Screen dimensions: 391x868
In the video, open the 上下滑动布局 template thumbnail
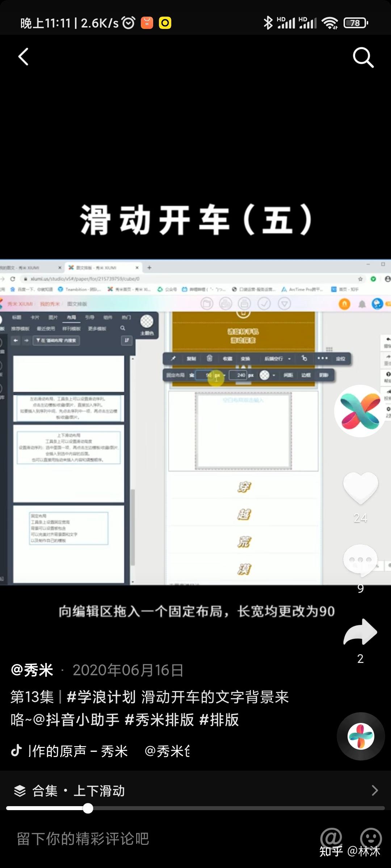pos(69,463)
